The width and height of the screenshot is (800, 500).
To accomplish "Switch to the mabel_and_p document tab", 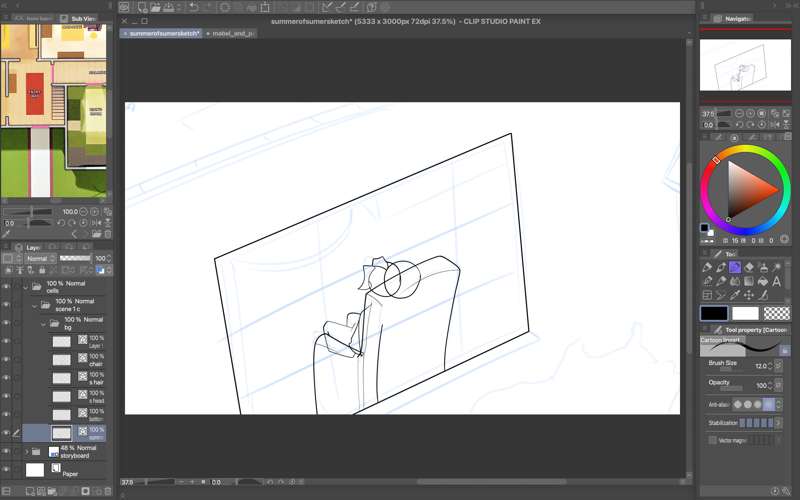I will point(230,33).
